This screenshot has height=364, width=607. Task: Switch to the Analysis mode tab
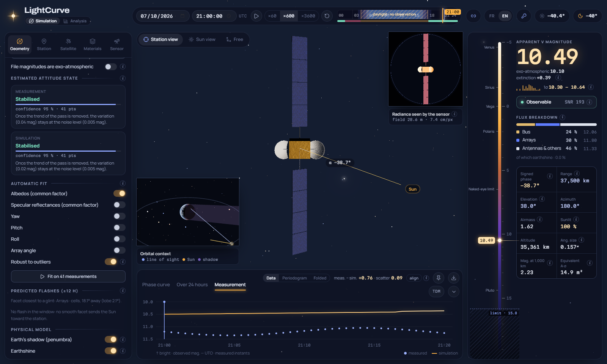pyautogui.click(x=75, y=21)
